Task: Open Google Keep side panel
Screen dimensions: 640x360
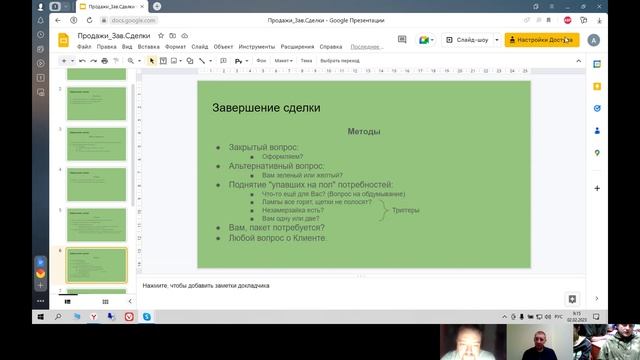Action: tap(597, 86)
